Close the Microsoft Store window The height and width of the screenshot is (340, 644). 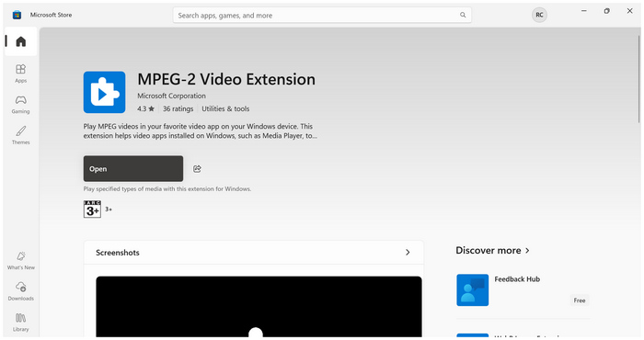(629, 11)
